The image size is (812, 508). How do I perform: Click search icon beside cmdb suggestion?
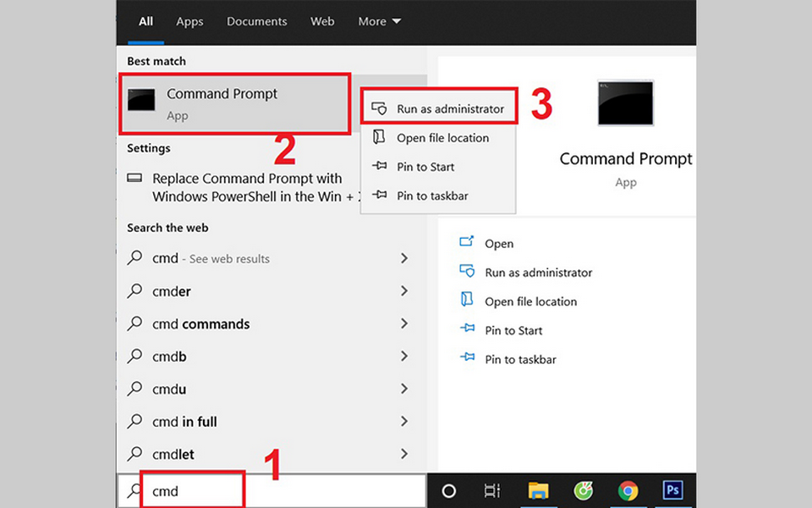[134, 356]
